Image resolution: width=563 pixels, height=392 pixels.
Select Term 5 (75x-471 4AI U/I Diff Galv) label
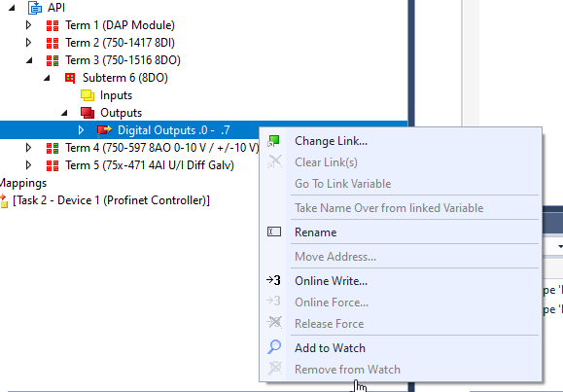150,165
